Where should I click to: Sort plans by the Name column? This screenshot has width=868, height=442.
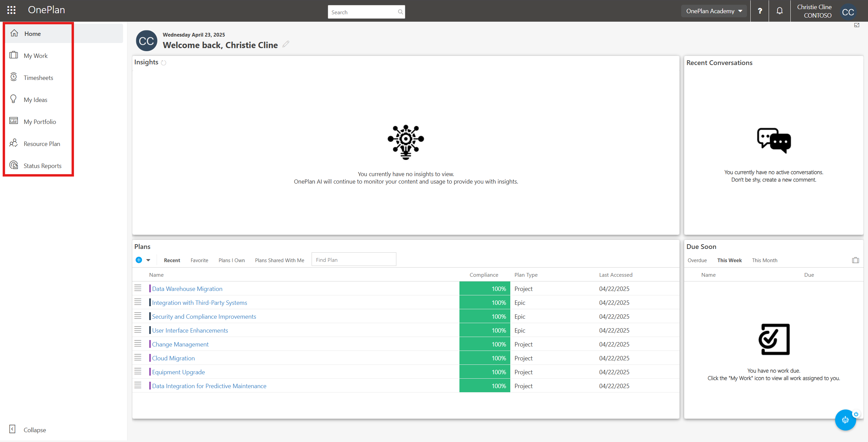[x=156, y=275]
